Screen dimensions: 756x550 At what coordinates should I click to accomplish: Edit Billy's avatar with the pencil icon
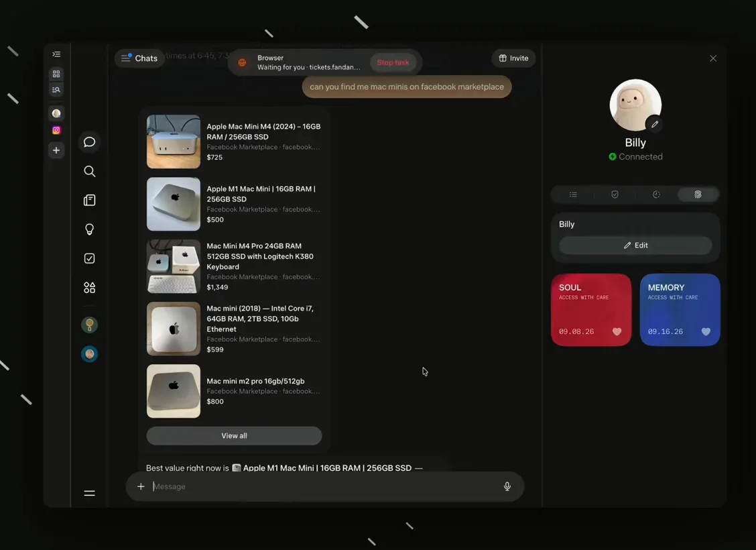pos(655,124)
